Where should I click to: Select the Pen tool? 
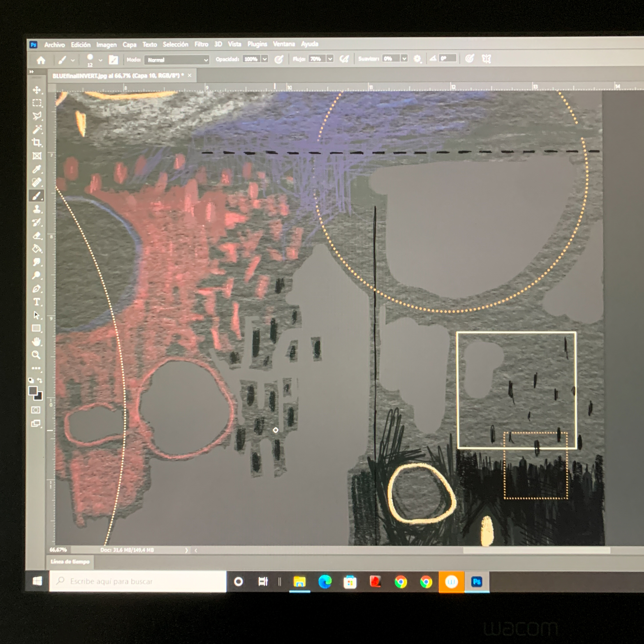pyautogui.click(x=37, y=289)
